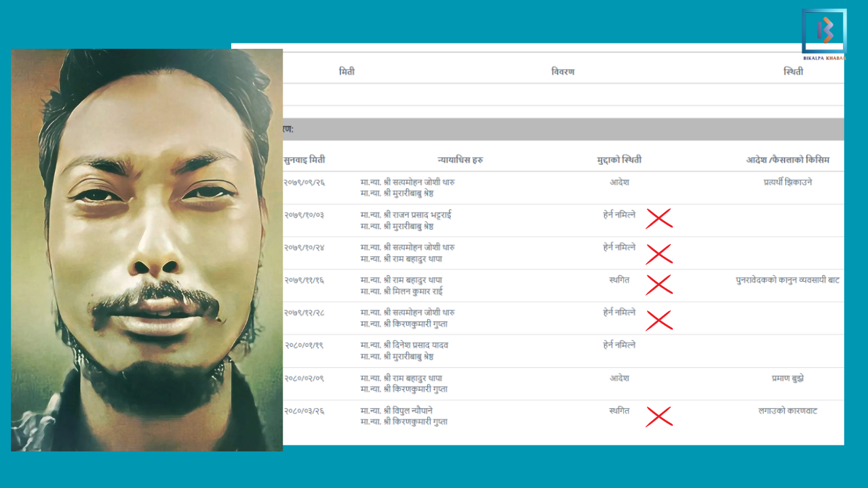Viewport: 868px width, 488px height.
Task: Click the आदेश /फैसलाको किसिम header
Action: pos(787,160)
